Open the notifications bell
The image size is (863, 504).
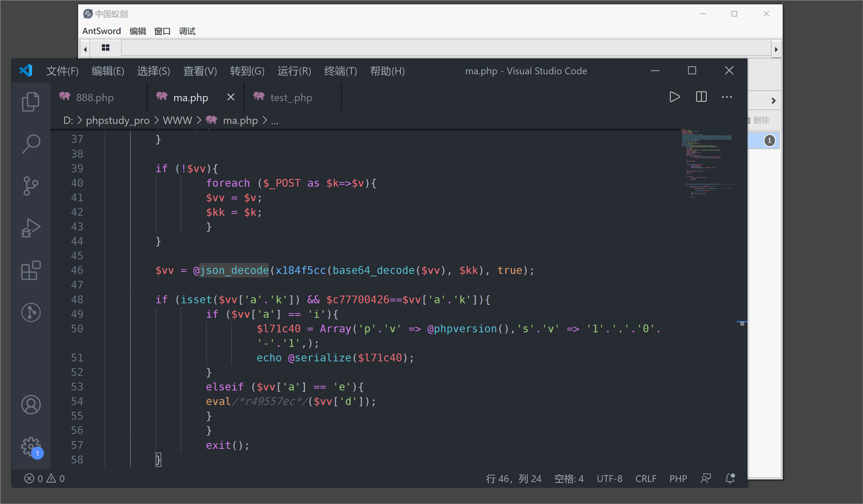pyautogui.click(x=730, y=478)
